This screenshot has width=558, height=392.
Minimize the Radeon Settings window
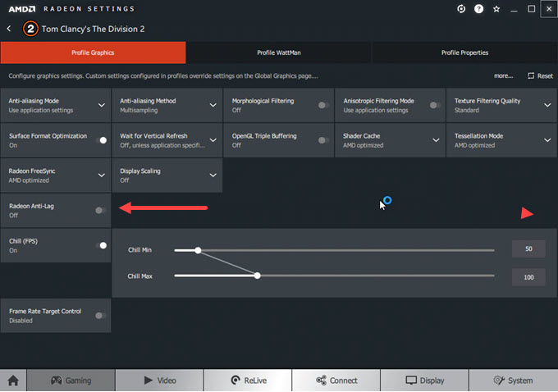[514, 9]
